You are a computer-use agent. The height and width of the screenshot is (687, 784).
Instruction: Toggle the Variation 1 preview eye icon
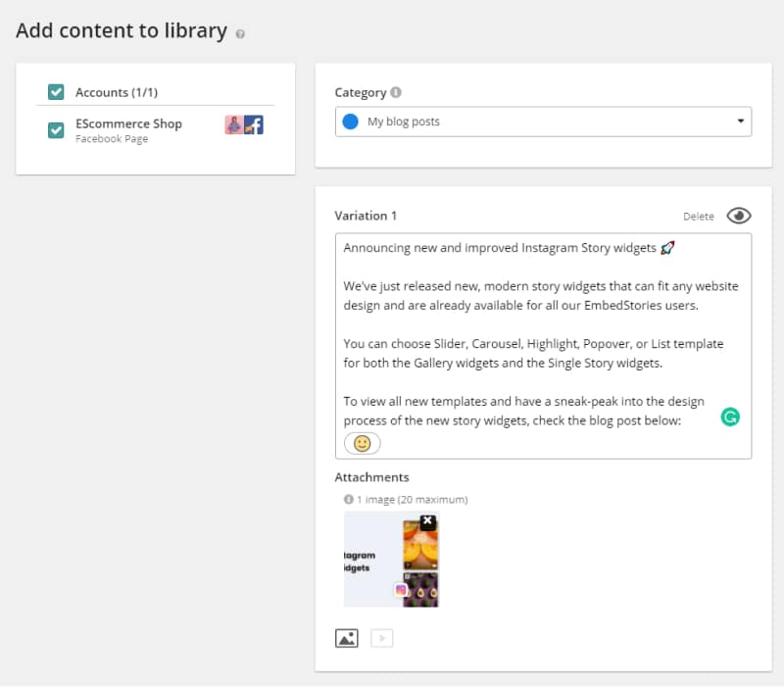739,216
